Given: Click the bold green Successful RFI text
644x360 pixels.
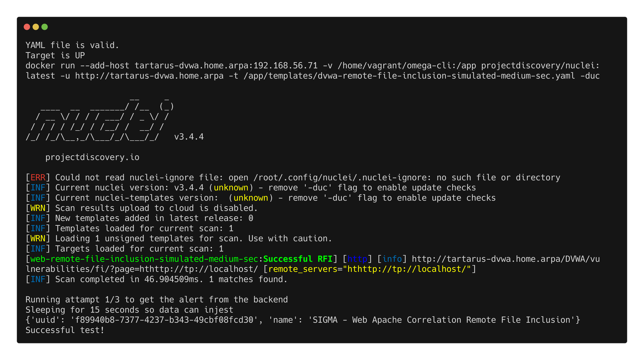Looking at the screenshot, I should pyautogui.click(x=298, y=259).
